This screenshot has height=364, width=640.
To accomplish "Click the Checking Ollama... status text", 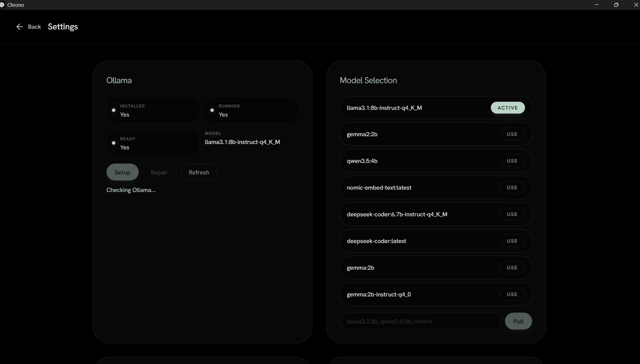I will [x=131, y=190].
